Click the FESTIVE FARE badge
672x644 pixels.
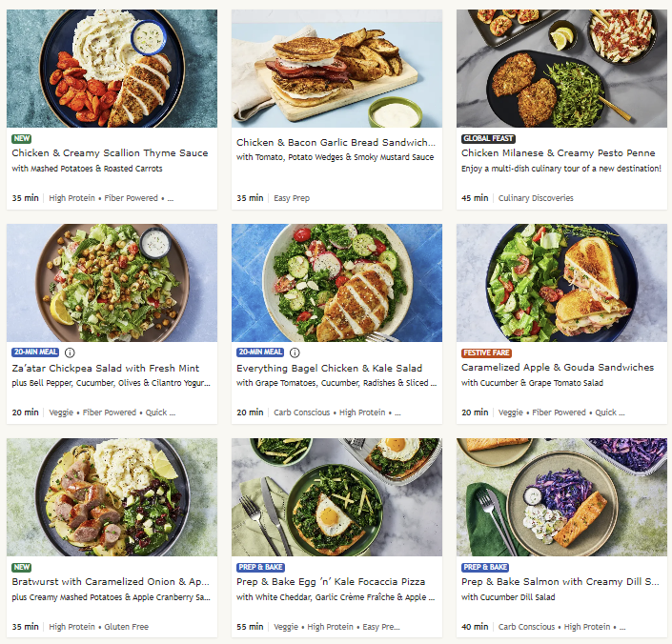pyautogui.click(x=488, y=352)
